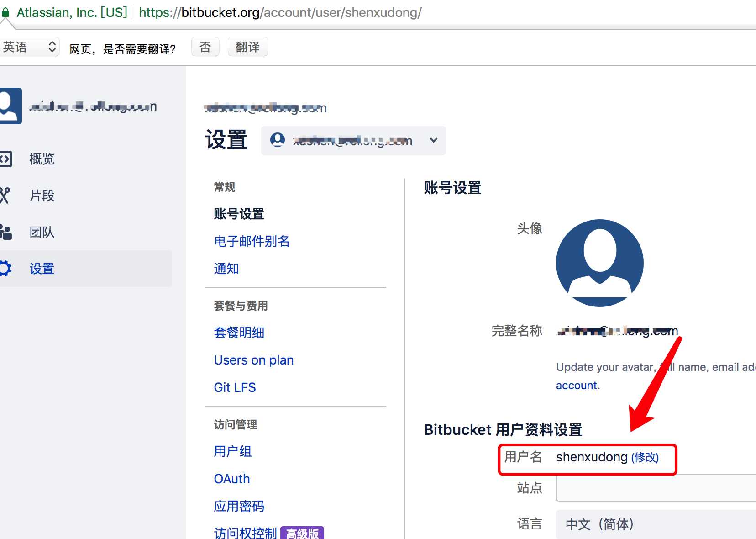Go to 概览 in the sidebar
The image size is (756, 539).
42,159
